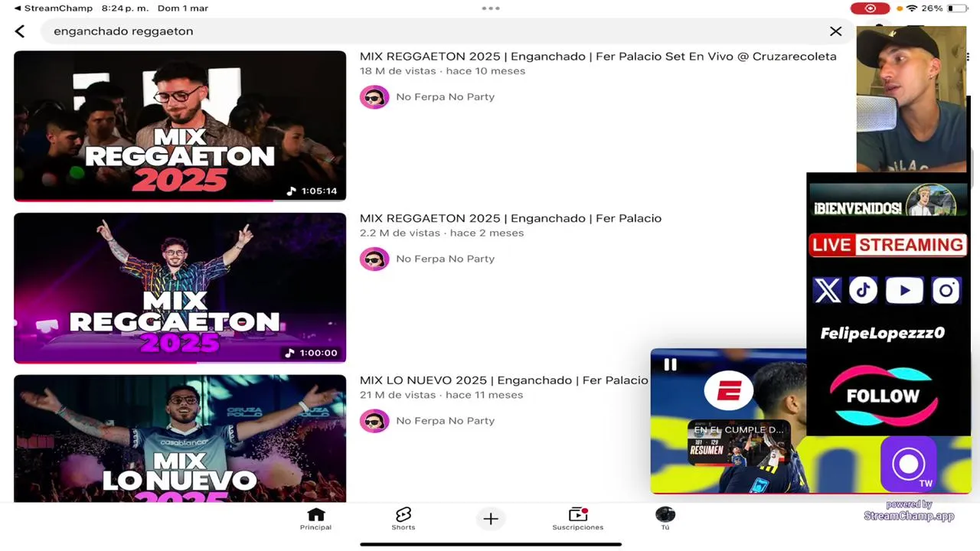Open title 'MIX REGGAETON 2025 | Enganchado | Fer Palacio' (2 meses)
Viewport: 980px width, 551px height.
pyautogui.click(x=511, y=219)
